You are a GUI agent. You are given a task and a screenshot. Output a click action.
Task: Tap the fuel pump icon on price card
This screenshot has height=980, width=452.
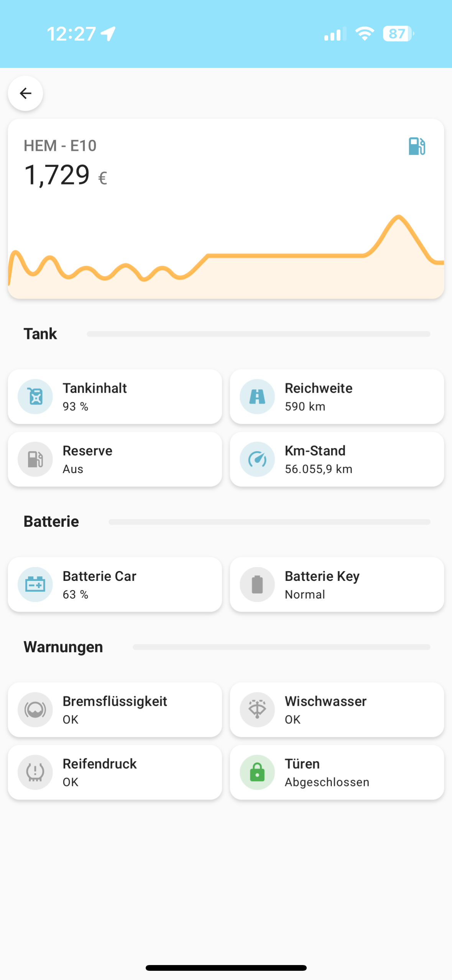417,146
